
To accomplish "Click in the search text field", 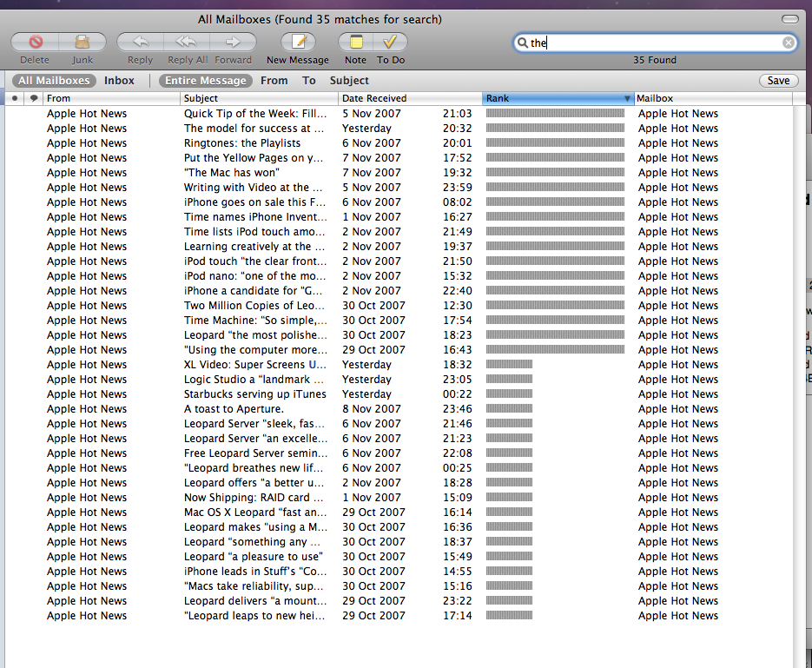I will (655, 43).
